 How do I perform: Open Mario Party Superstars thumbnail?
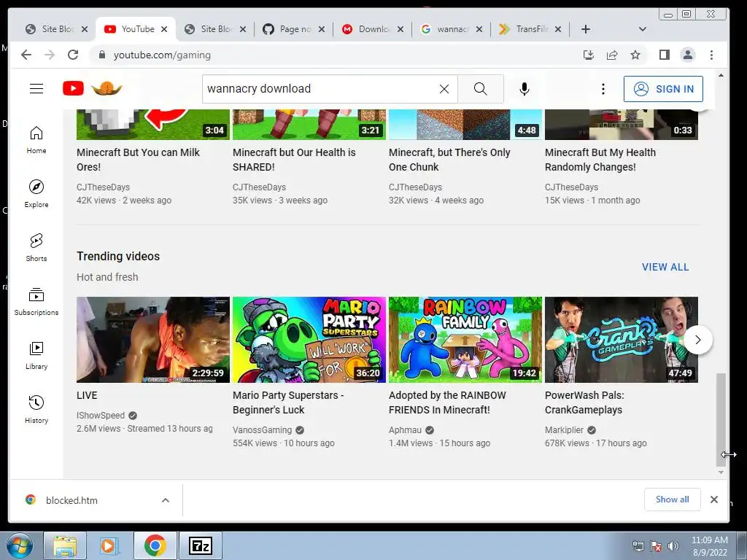(309, 340)
